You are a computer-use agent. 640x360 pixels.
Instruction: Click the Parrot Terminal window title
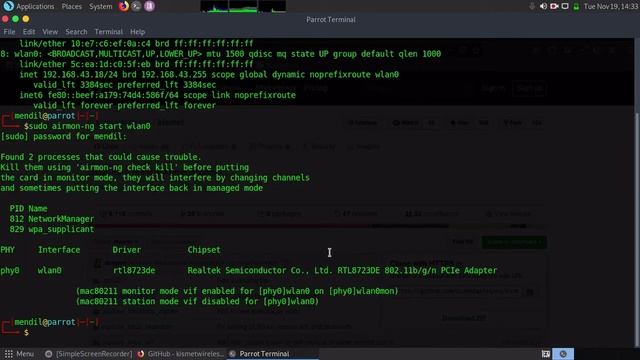point(331,19)
